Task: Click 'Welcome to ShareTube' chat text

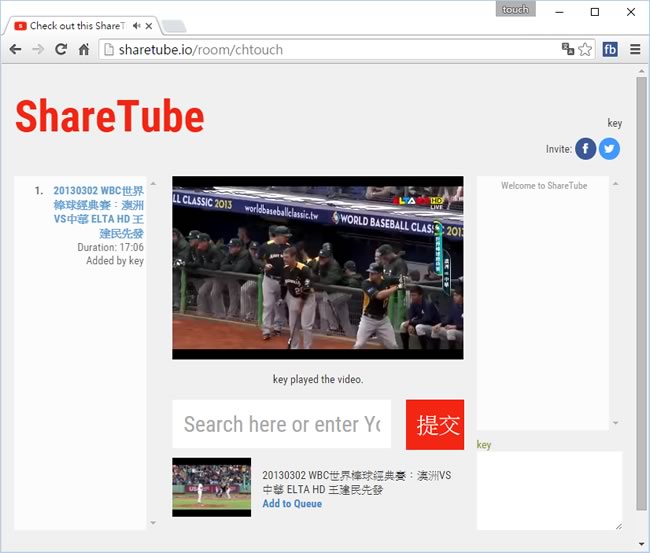Action: pyautogui.click(x=544, y=186)
